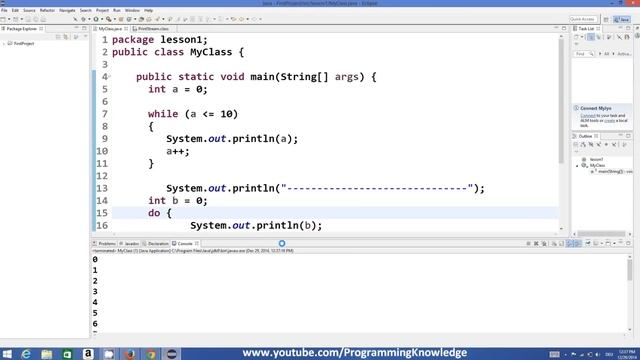This screenshot has height=360, width=640.
Task: Toggle Scheduled presentation in Task List
Action: point(599,37)
